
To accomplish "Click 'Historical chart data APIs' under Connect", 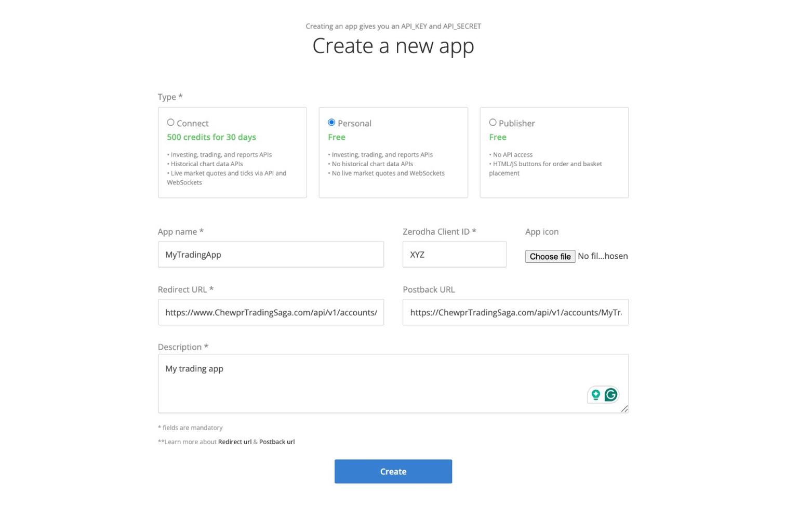I will [206, 164].
